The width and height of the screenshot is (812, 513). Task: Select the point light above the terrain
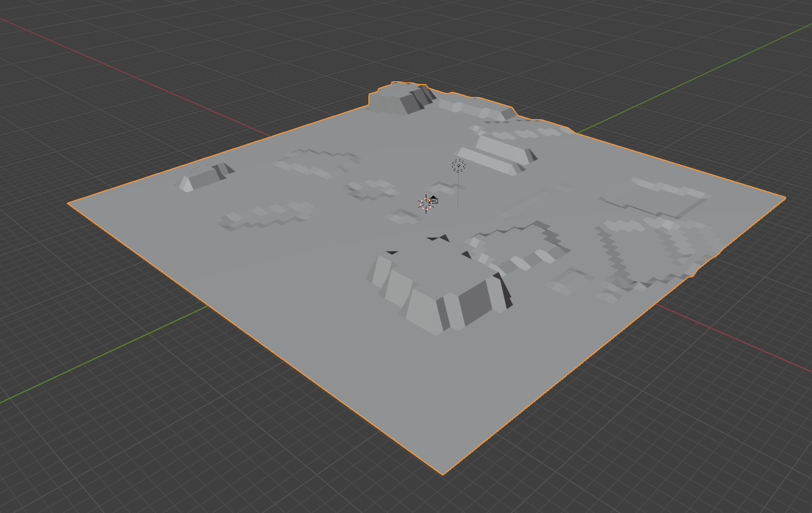[459, 165]
